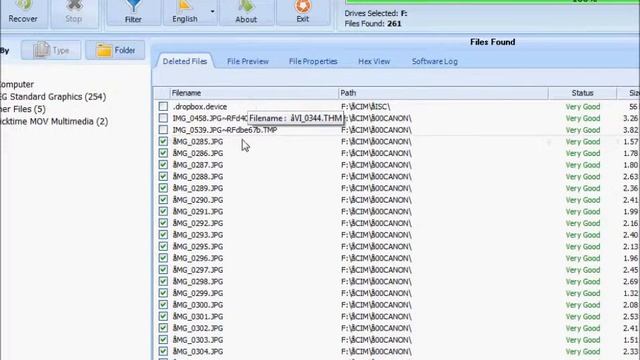Select the English language button

(x=185, y=13)
